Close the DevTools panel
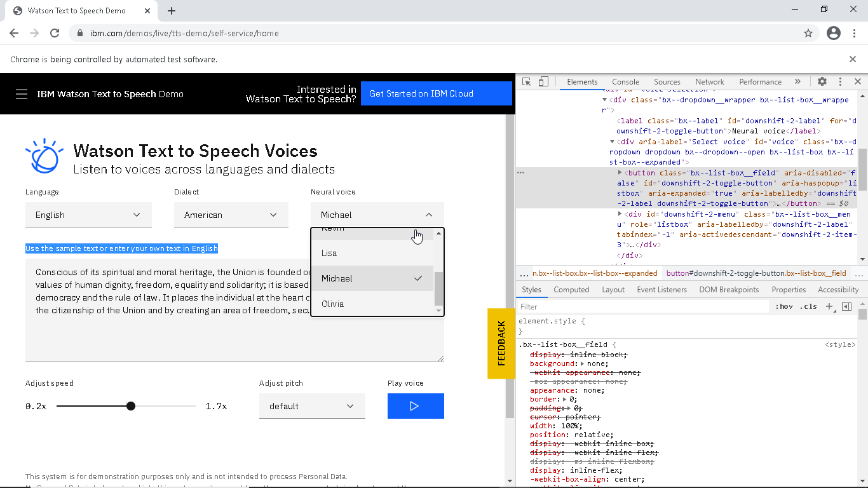This screenshot has width=868, height=488. (x=857, y=81)
